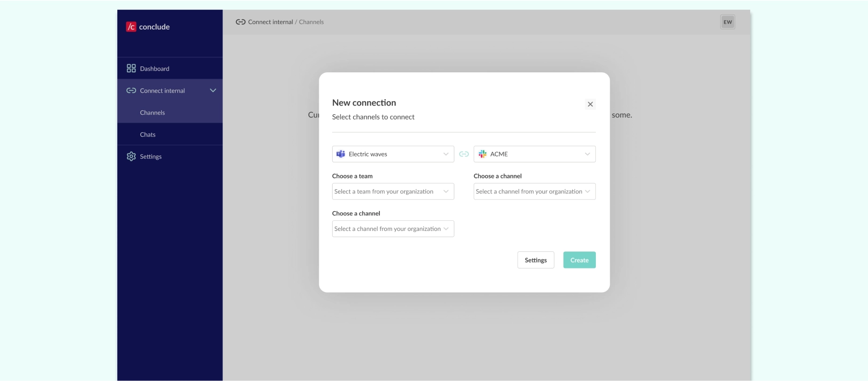Click the Conclude logo icon

coord(131,27)
